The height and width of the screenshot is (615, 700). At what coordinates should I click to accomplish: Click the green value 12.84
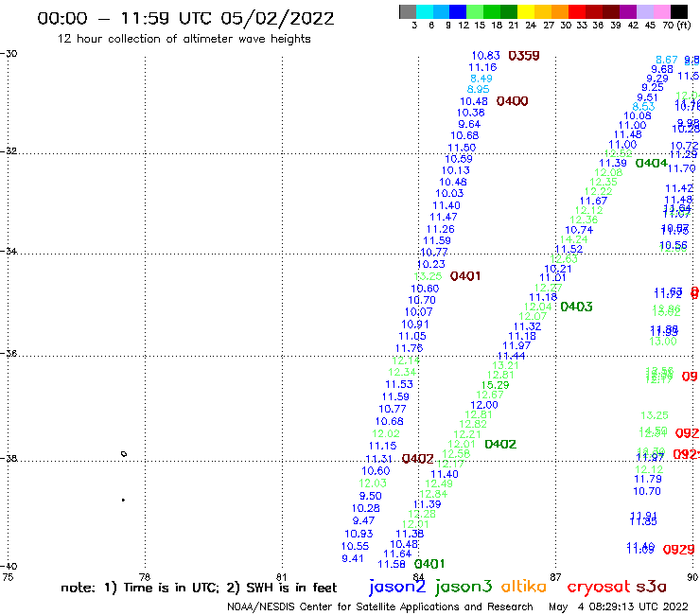[x=433, y=494]
